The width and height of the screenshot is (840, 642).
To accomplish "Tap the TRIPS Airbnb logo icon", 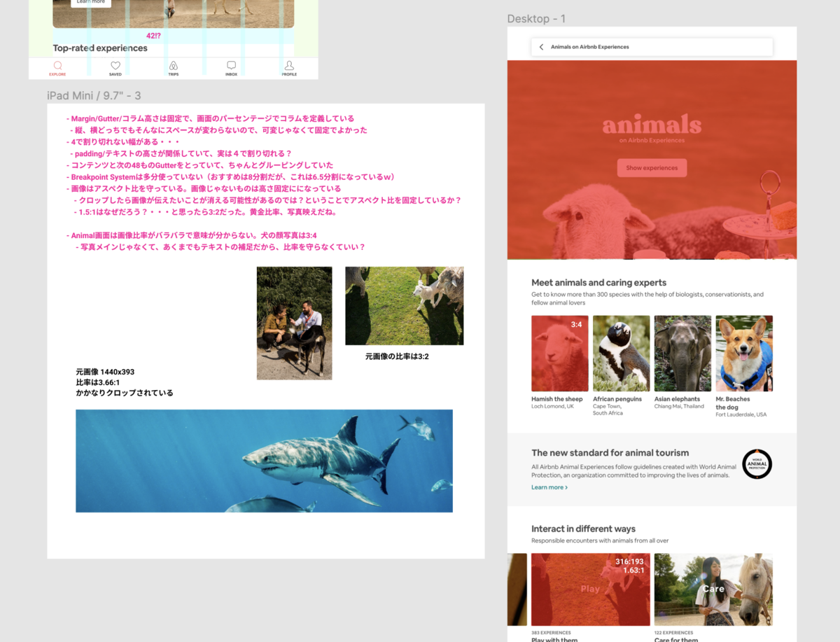I will [174, 66].
